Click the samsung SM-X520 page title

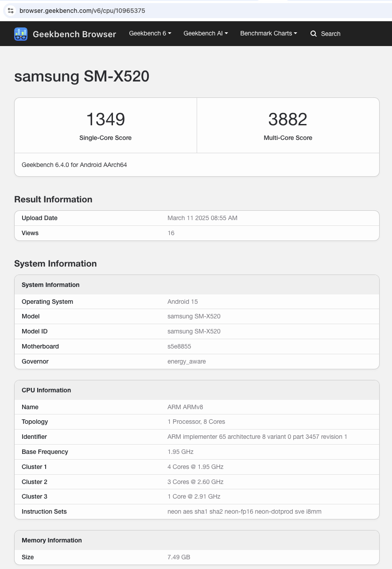82,77
